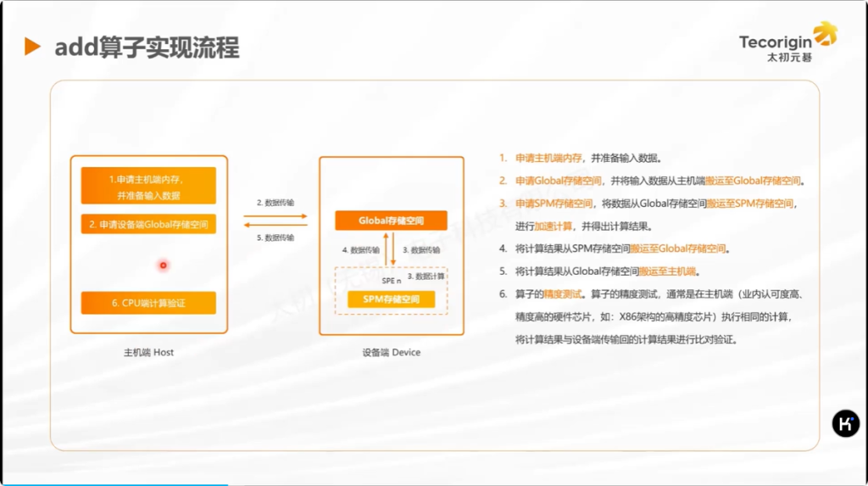Click highlighted 加速计算 text in step 3

[554, 226]
